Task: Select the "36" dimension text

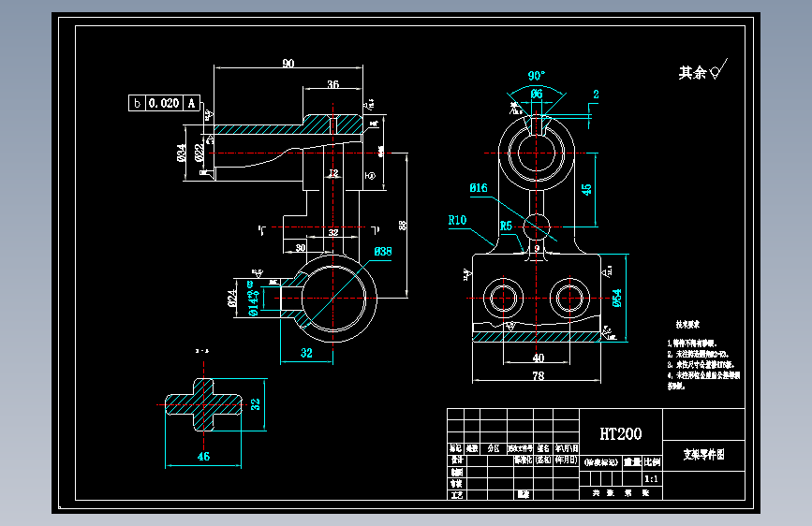Action: (x=333, y=84)
